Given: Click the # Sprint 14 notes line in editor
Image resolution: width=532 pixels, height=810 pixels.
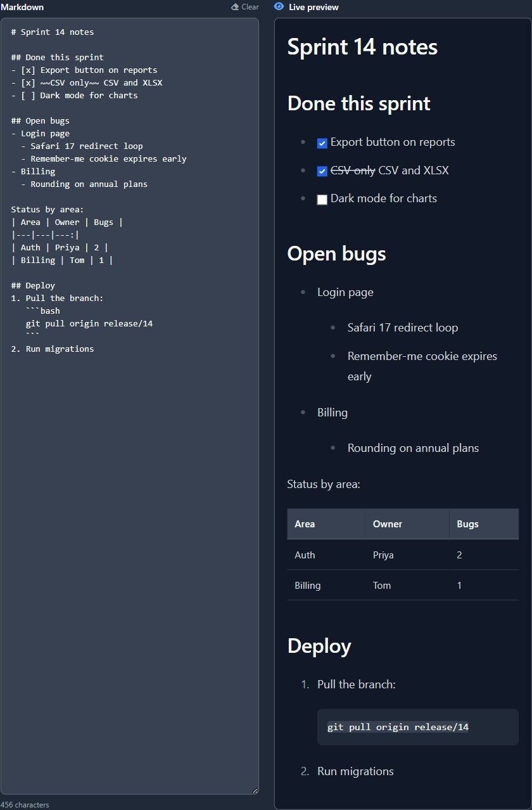Looking at the screenshot, I should tap(53, 32).
